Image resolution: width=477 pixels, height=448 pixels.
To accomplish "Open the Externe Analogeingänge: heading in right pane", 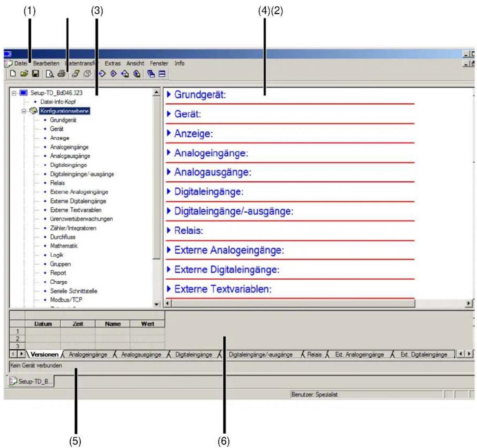I will 229,250.
